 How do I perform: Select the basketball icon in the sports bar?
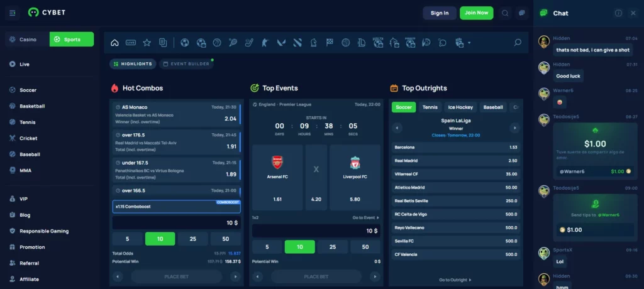tap(217, 43)
